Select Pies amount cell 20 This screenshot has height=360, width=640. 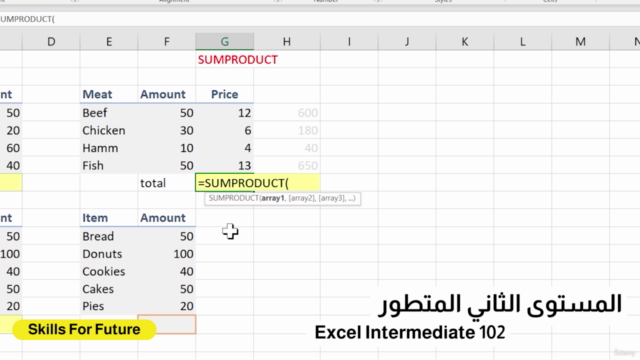tap(167, 306)
